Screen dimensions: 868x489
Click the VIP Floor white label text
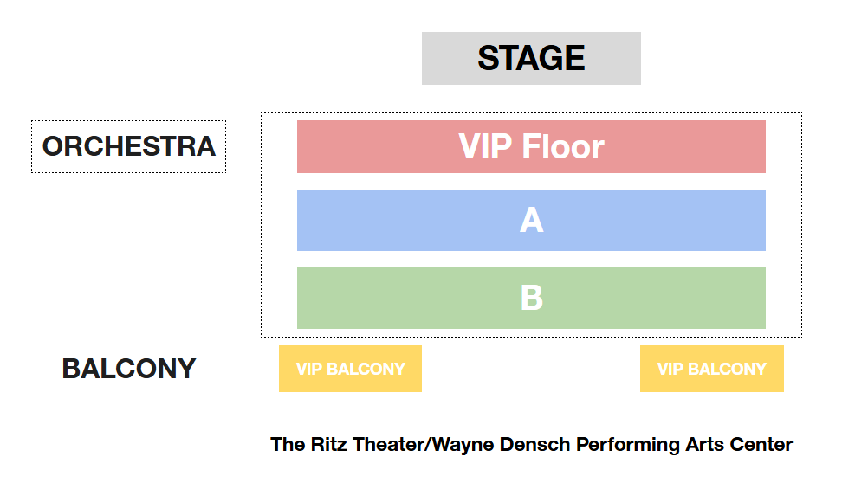coord(531,146)
